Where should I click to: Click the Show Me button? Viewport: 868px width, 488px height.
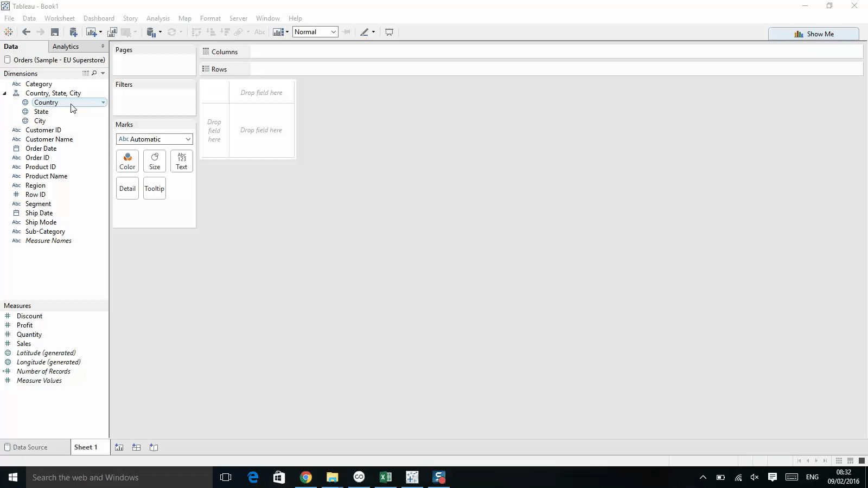(814, 34)
